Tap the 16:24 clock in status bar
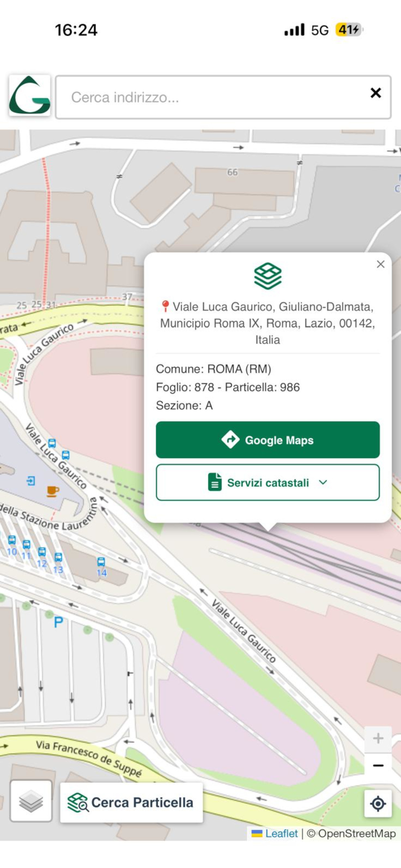401x868 pixels. tap(76, 30)
